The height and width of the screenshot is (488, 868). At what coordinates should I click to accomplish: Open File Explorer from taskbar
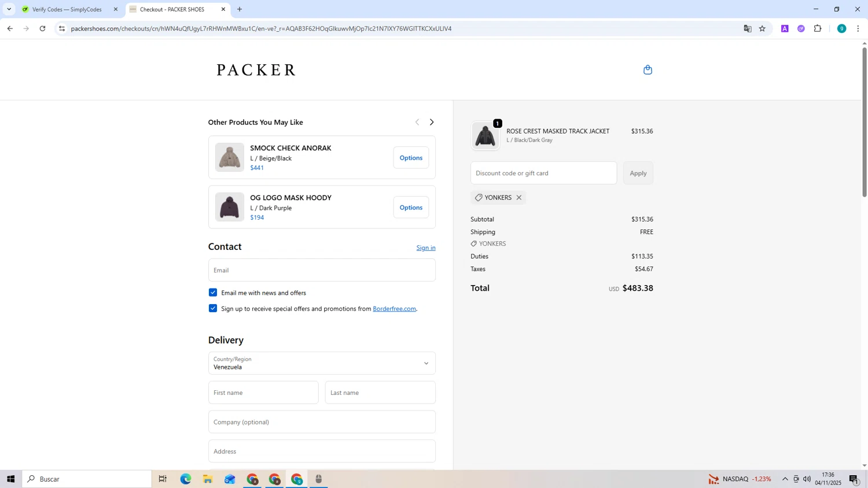(x=208, y=479)
